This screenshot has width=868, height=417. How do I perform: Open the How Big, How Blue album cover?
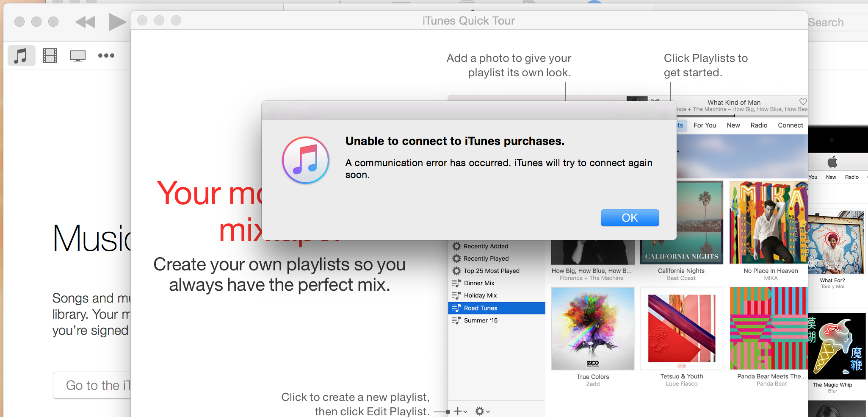(x=593, y=252)
